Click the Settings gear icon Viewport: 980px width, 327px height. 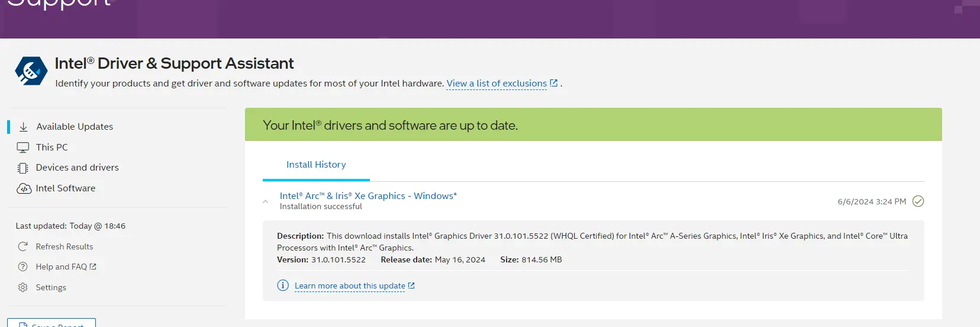click(23, 287)
